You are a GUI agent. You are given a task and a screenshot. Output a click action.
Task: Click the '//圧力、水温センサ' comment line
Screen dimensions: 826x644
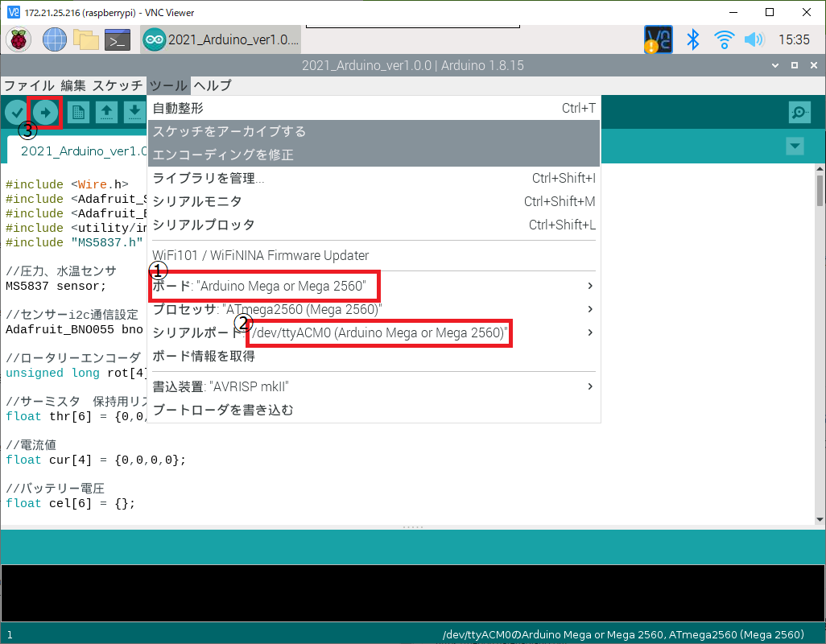click(x=61, y=271)
